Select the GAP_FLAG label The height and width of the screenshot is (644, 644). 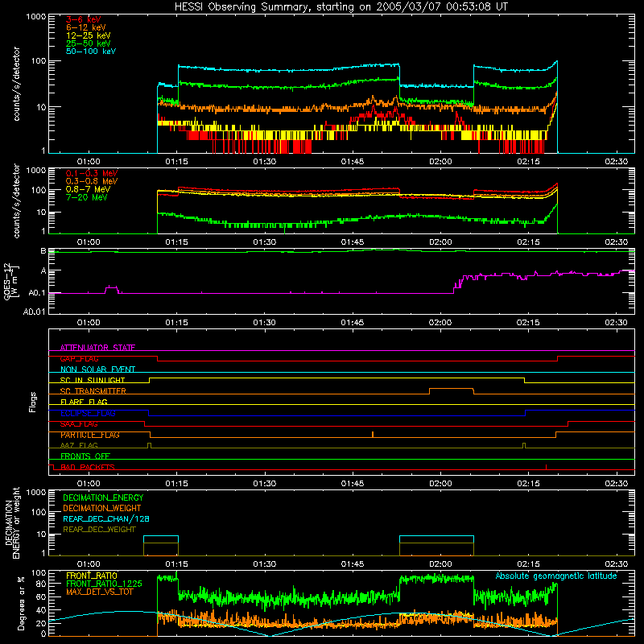(80, 358)
